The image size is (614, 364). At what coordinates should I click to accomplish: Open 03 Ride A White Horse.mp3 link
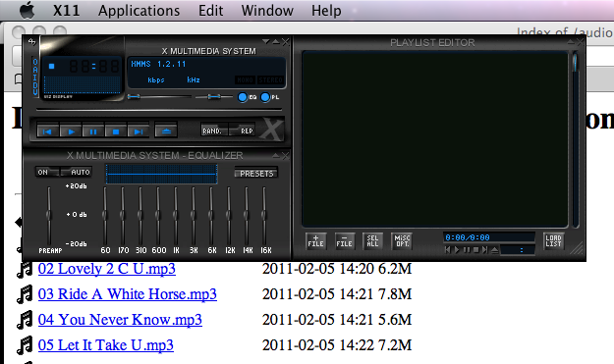[x=128, y=294]
